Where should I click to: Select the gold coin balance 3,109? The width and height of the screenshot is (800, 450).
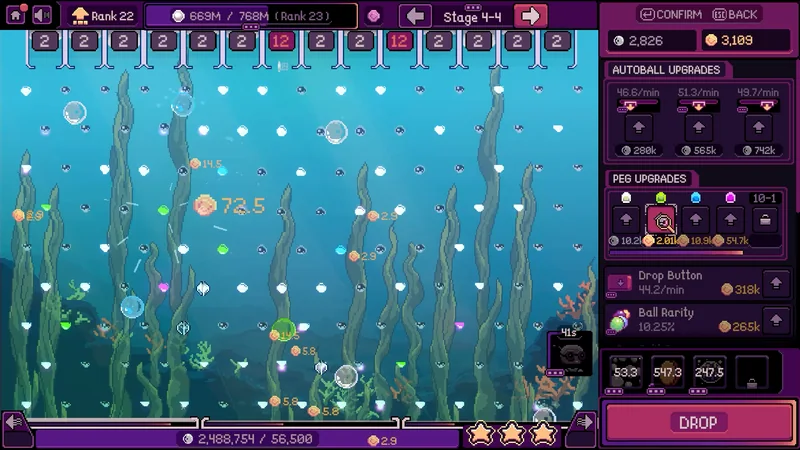pyautogui.click(x=745, y=40)
